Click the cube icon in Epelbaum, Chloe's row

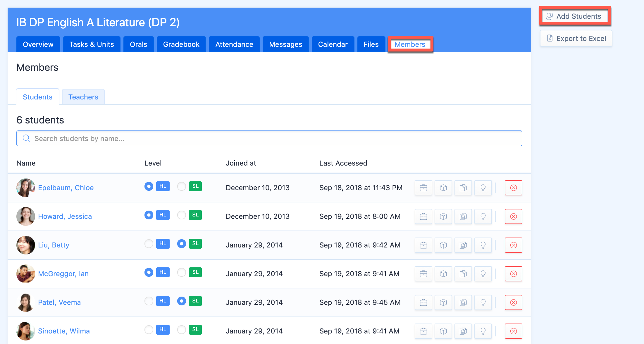[x=443, y=188]
